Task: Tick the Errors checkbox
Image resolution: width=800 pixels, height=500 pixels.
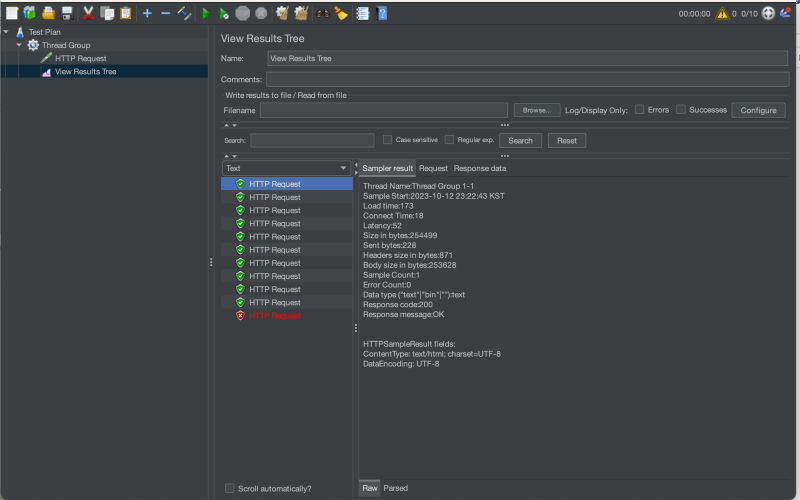Action: click(x=639, y=110)
